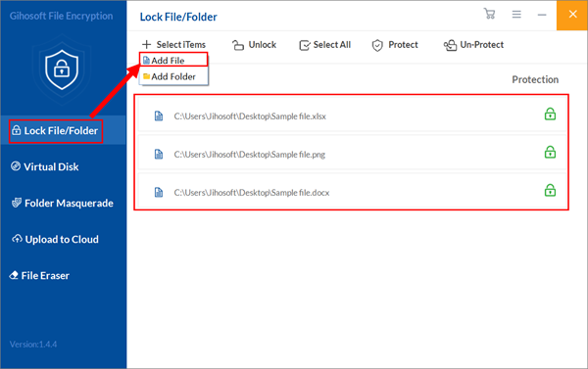Click the plus icon beside Select iTems
This screenshot has height=369, width=588.
pyautogui.click(x=147, y=45)
